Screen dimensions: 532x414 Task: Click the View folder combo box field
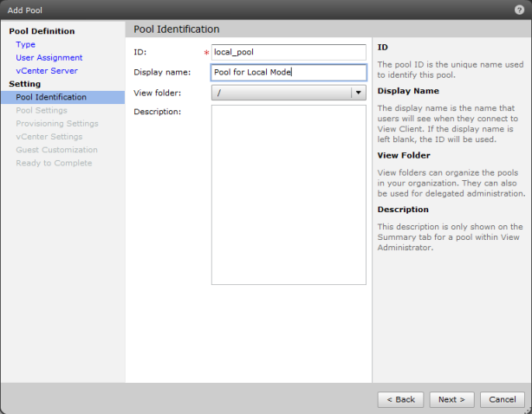point(281,93)
